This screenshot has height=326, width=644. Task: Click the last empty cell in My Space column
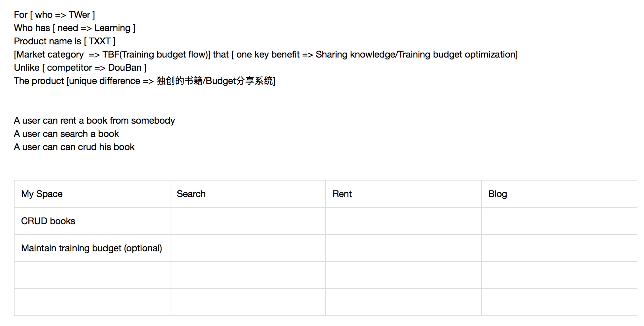point(92,302)
